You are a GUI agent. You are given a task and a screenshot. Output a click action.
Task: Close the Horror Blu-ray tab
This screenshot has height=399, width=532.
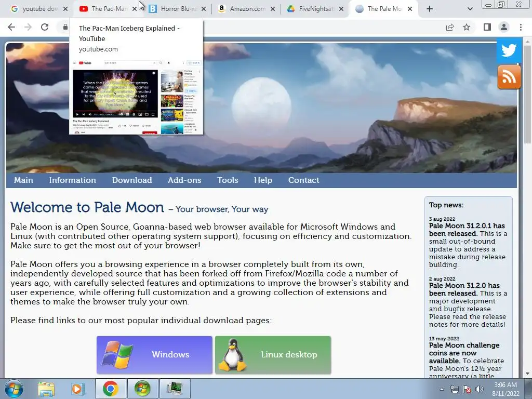point(204,9)
